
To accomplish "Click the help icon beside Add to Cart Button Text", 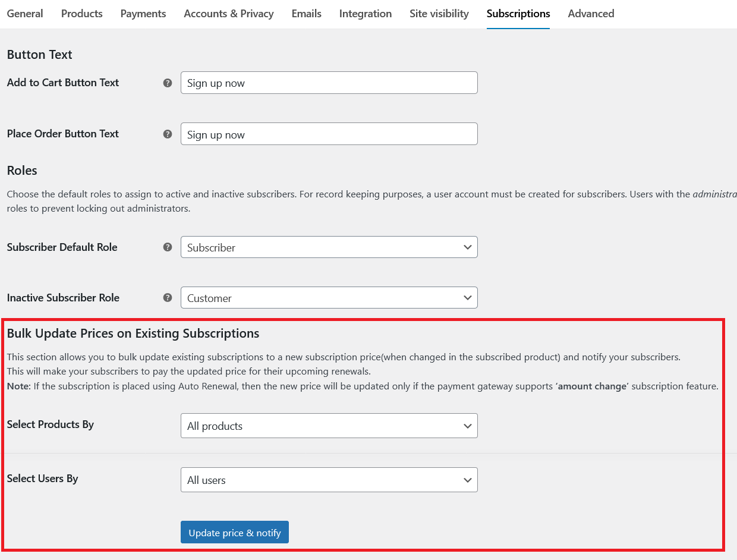I will point(167,83).
